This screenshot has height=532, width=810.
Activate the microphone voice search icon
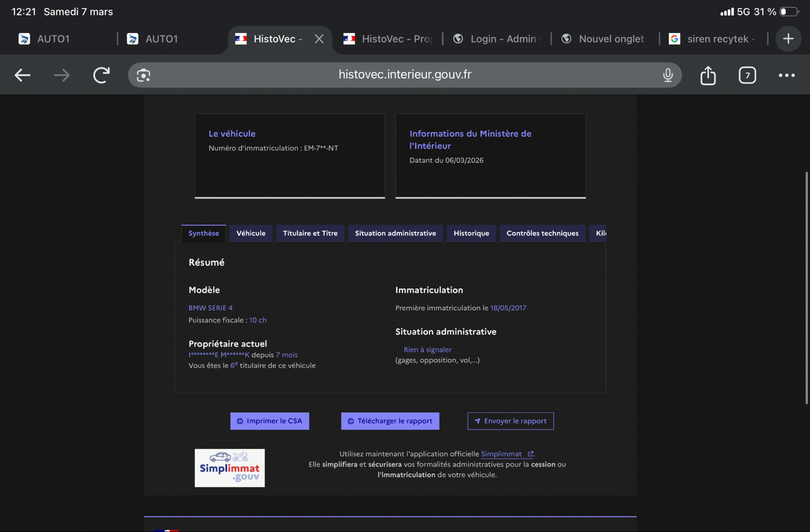point(668,76)
